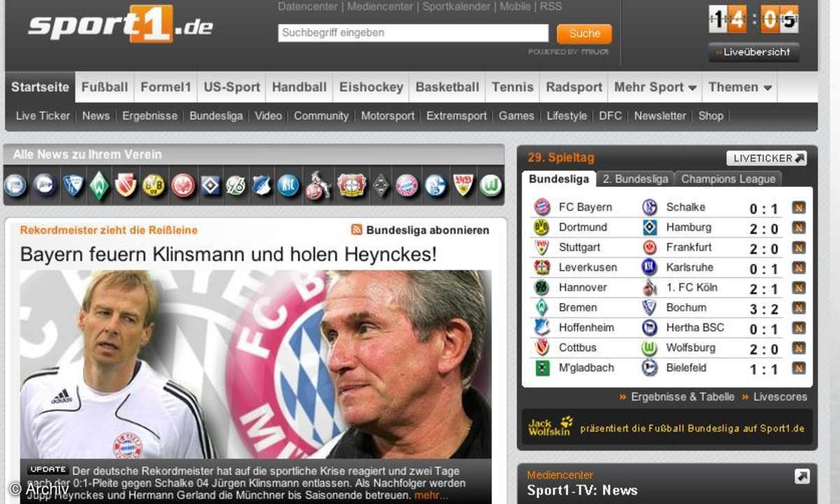Click the Community sub navigation link
The image size is (840, 504).
tap(321, 116)
